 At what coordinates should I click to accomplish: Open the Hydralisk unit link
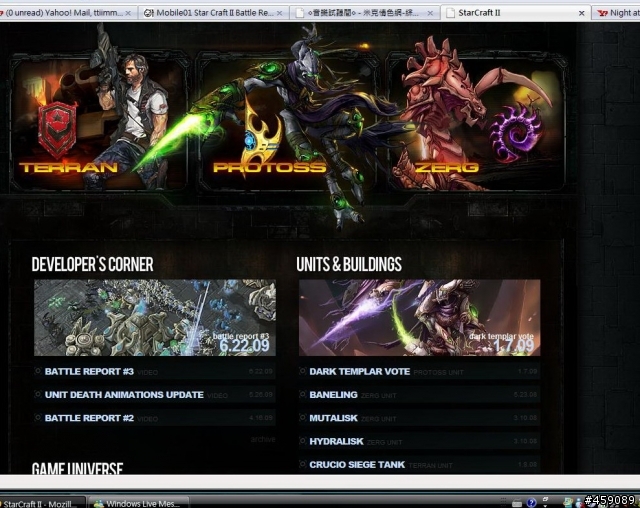(x=336, y=441)
